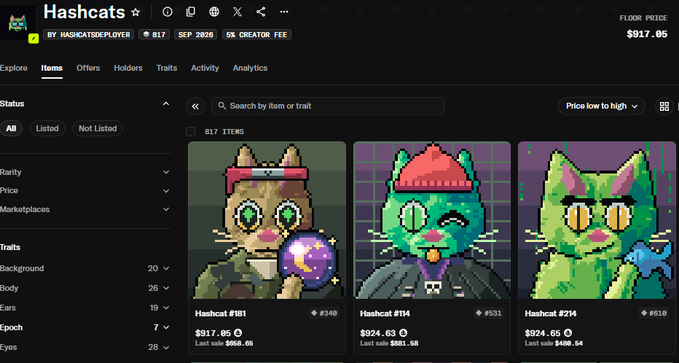Click the SEP 2026 date badge
This screenshot has height=363, width=679.
(196, 35)
